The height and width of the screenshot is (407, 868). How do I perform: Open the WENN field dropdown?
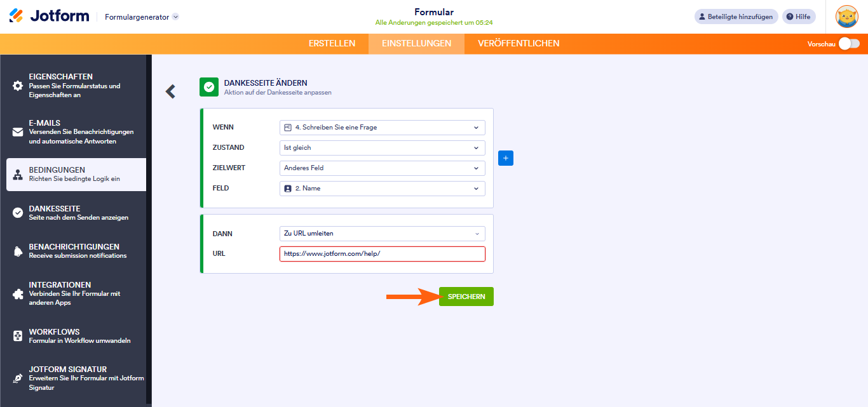click(x=382, y=128)
